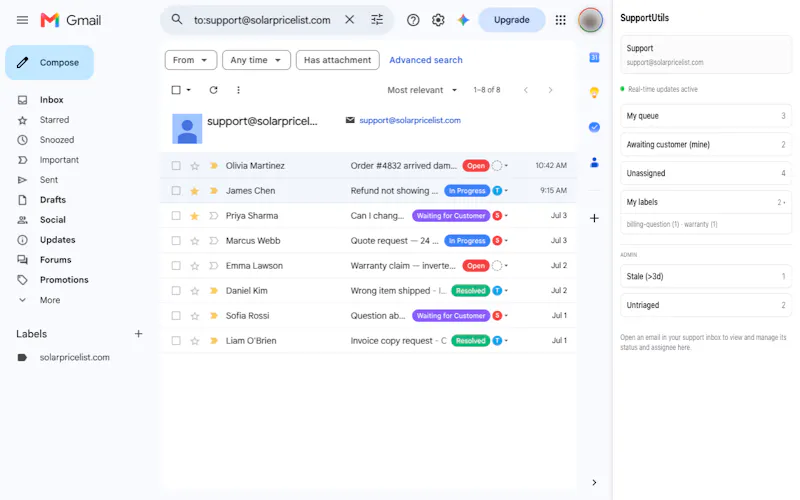Open the Advanced search link

click(x=426, y=60)
